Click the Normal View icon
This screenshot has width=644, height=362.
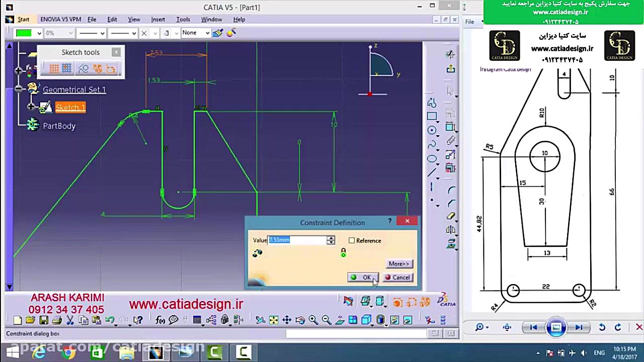(340, 320)
